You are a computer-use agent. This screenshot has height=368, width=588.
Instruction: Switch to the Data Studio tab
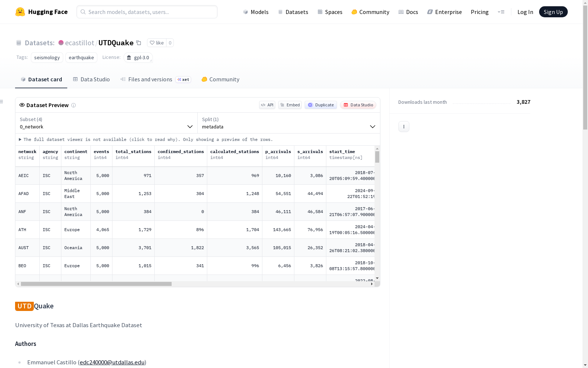pos(92,79)
